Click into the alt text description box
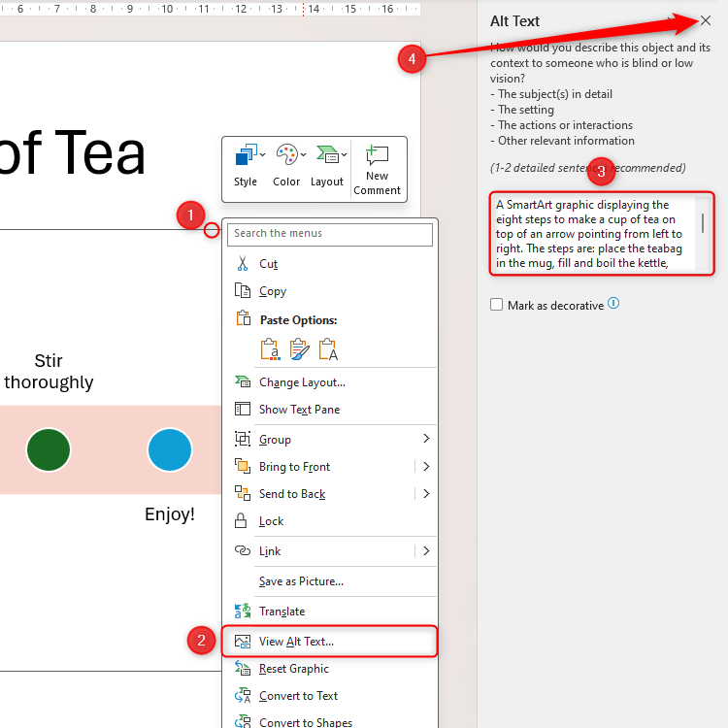This screenshot has height=728, width=728. click(x=594, y=234)
